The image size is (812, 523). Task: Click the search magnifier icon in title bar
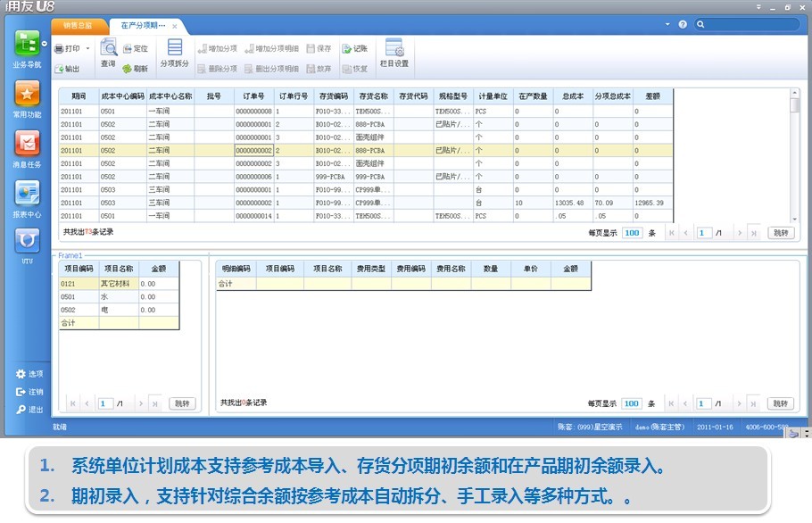click(700, 24)
